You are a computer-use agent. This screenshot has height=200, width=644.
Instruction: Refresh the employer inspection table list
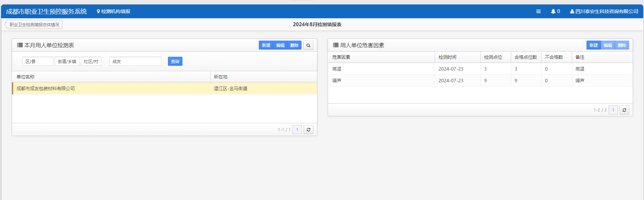tap(308, 130)
